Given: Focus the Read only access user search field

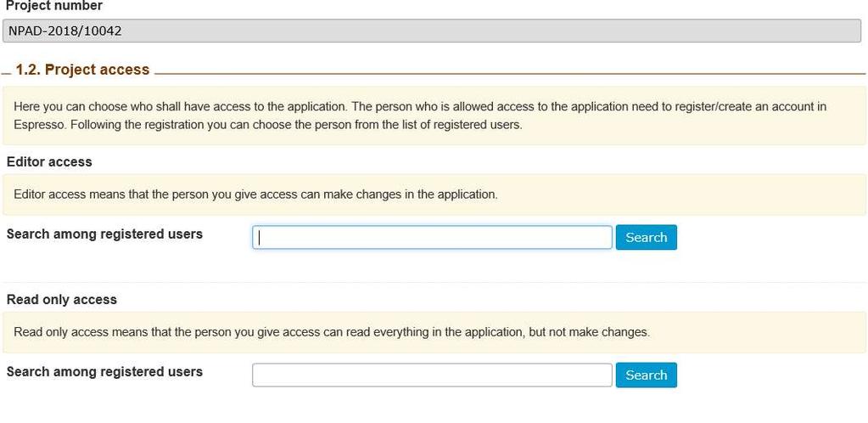Looking at the screenshot, I should (x=432, y=375).
